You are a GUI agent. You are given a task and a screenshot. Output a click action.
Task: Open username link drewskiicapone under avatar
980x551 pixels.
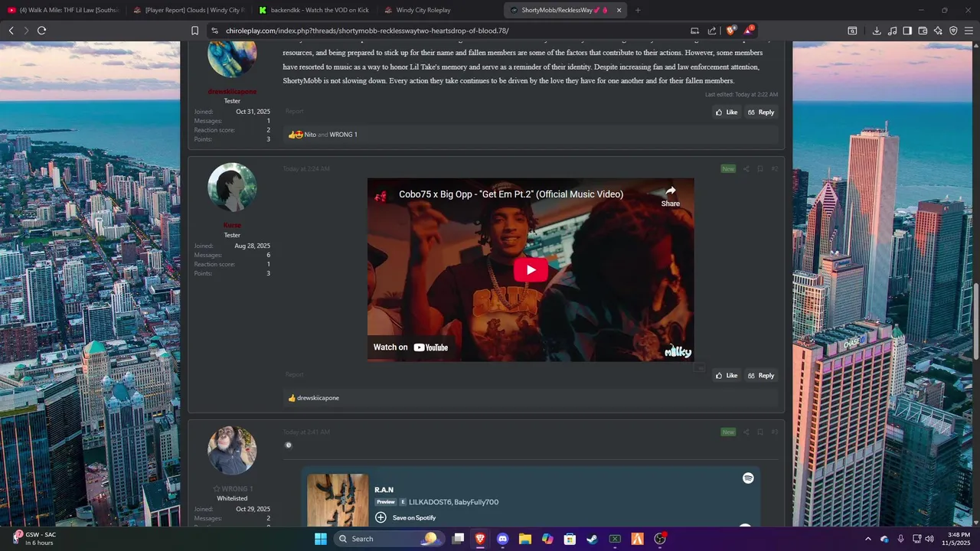coord(232,92)
